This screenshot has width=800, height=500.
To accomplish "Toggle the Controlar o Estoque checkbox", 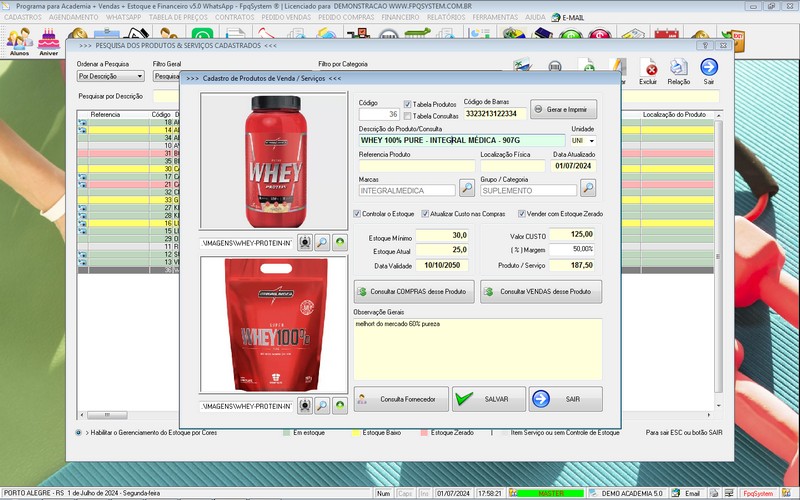I will 357,214.
